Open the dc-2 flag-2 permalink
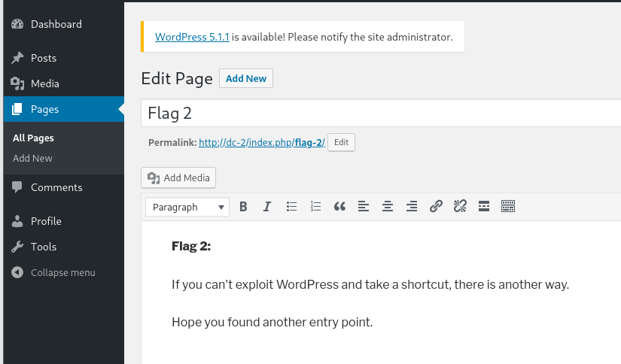 262,142
